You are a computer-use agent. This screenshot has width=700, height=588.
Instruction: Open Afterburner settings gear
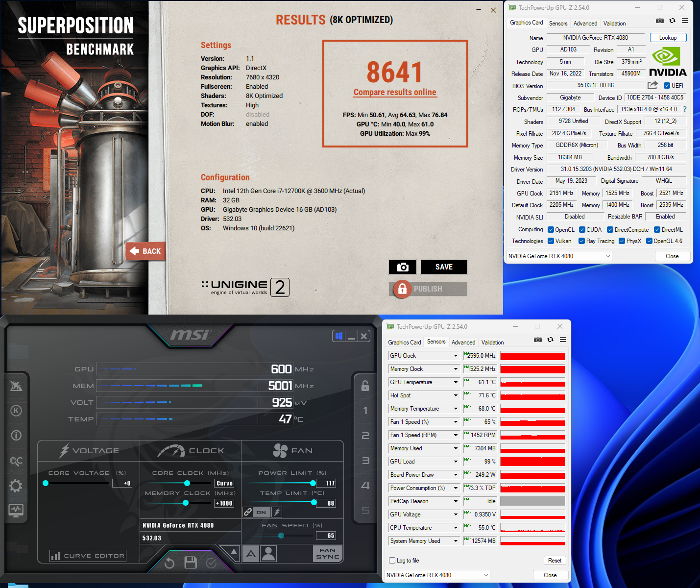coord(16,486)
